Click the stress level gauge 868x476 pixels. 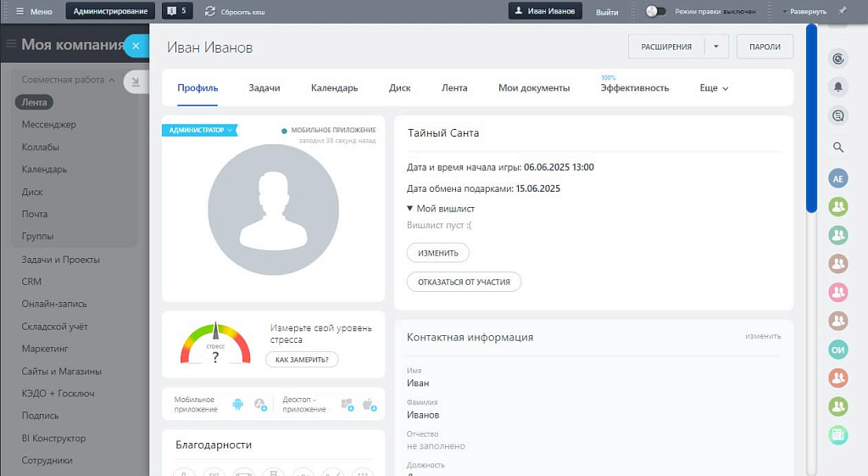(x=215, y=344)
